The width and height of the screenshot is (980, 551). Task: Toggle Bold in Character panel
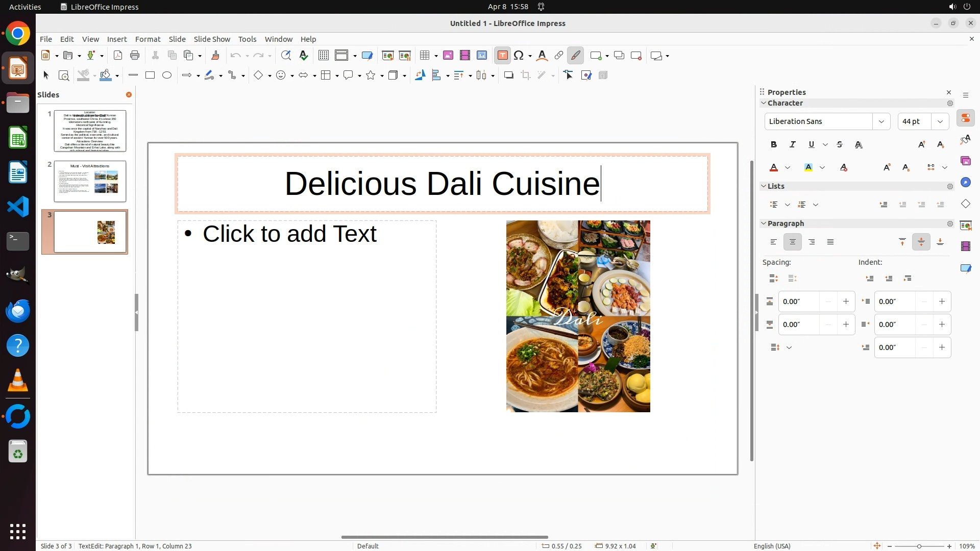coord(774,145)
